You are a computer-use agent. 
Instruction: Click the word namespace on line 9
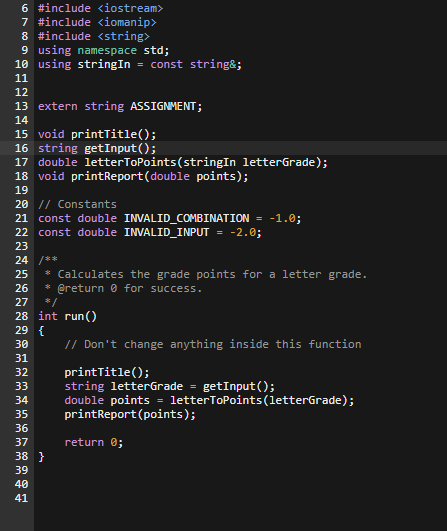click(x=107, y=50)
